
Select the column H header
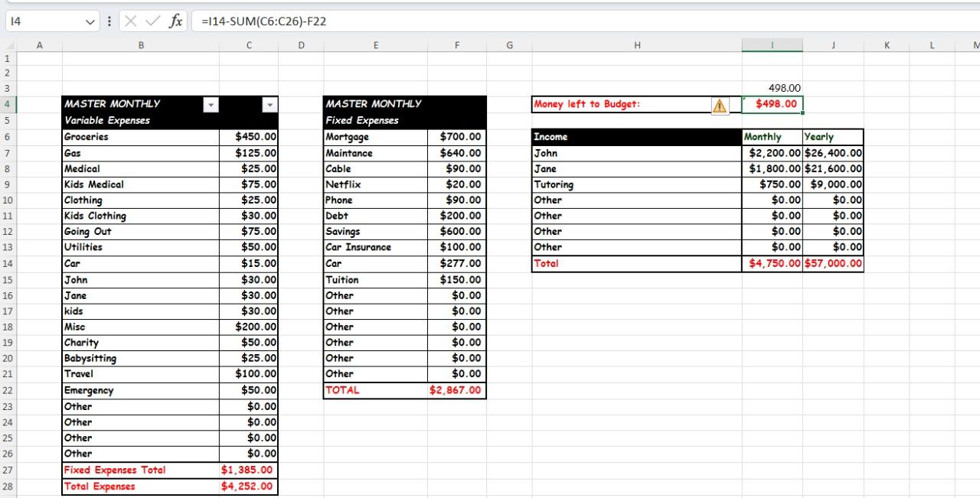pyautogui.click(x=637, y=46)
